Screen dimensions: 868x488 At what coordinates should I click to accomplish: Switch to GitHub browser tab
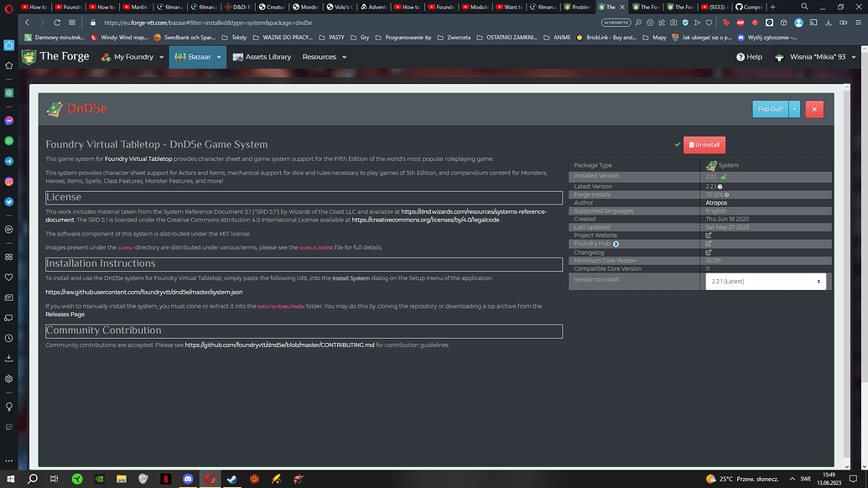748,7
